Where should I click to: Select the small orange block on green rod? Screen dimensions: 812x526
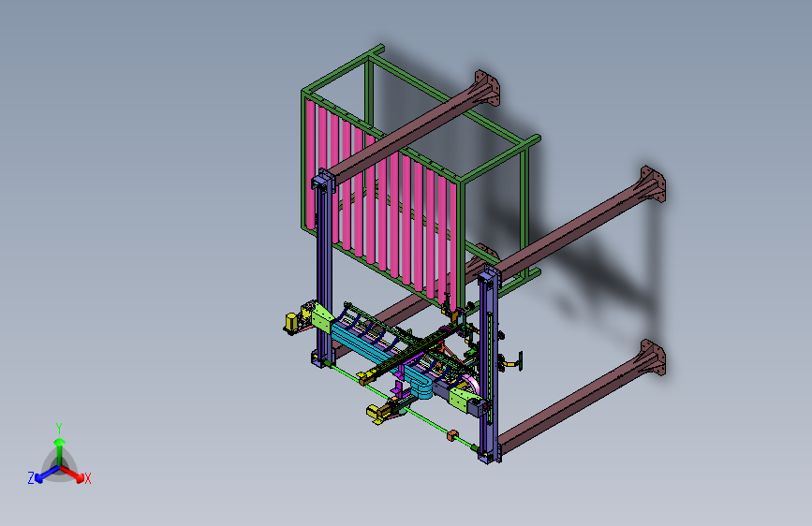pos(452,435)
